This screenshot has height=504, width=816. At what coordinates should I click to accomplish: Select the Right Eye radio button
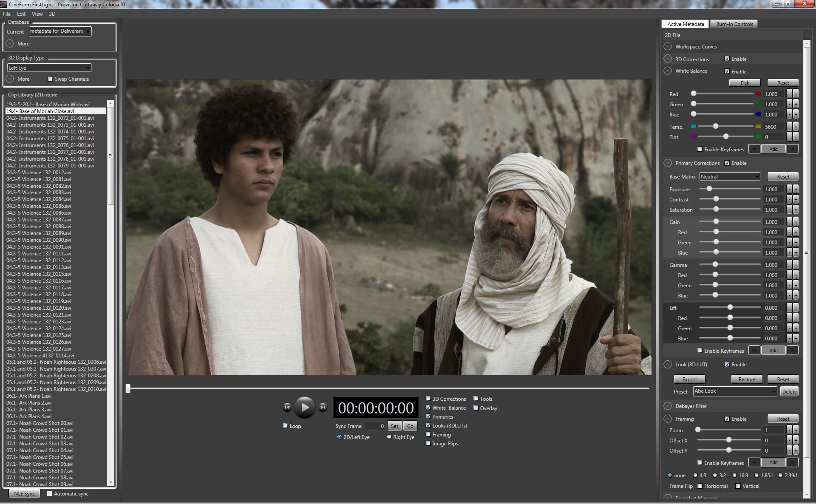389,437
